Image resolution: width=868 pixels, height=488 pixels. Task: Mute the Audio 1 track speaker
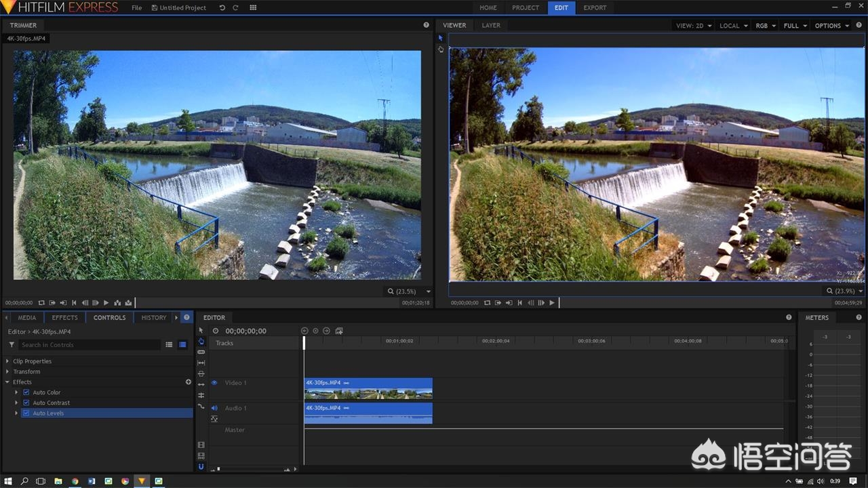coord(214,408)
